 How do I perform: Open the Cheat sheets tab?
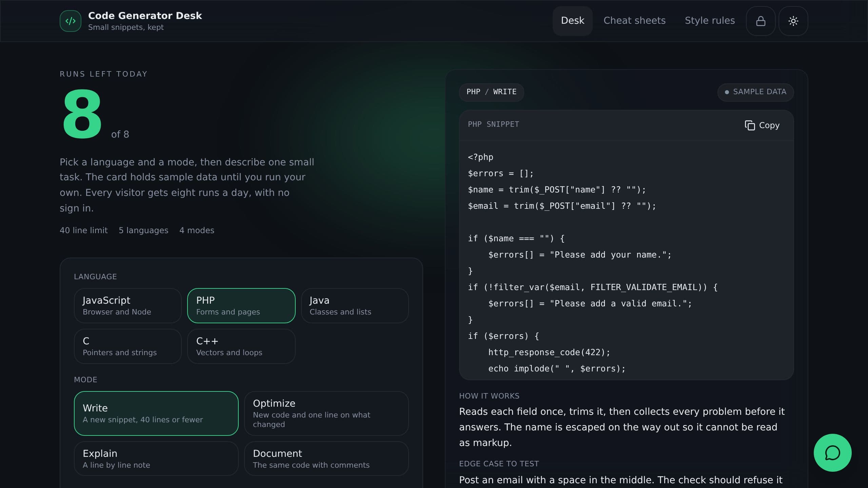[x=634, y=21]
